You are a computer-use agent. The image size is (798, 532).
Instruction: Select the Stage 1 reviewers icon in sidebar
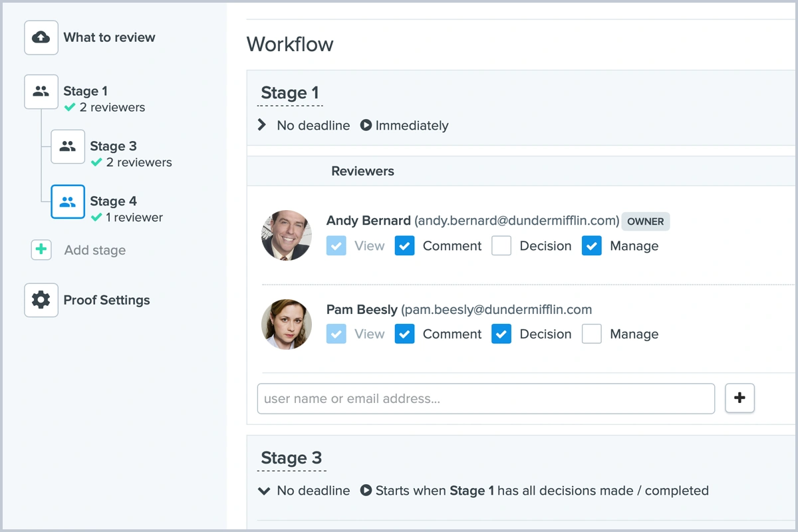pos(41,92)
